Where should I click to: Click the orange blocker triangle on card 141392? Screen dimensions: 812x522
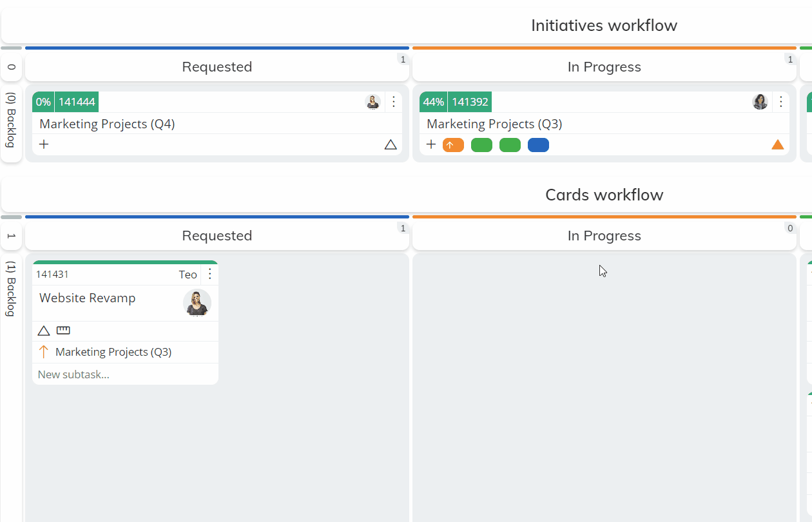click(x=778, y=144)
